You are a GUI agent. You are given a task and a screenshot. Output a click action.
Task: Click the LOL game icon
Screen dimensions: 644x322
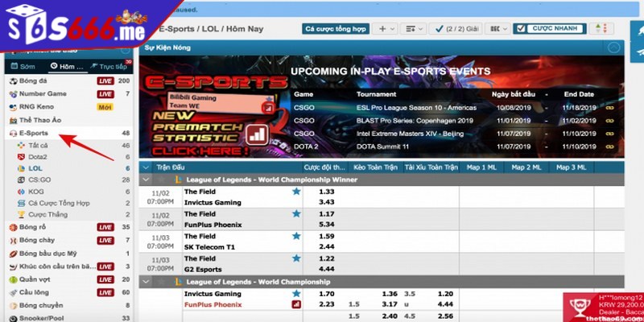(x=22, y=168)
